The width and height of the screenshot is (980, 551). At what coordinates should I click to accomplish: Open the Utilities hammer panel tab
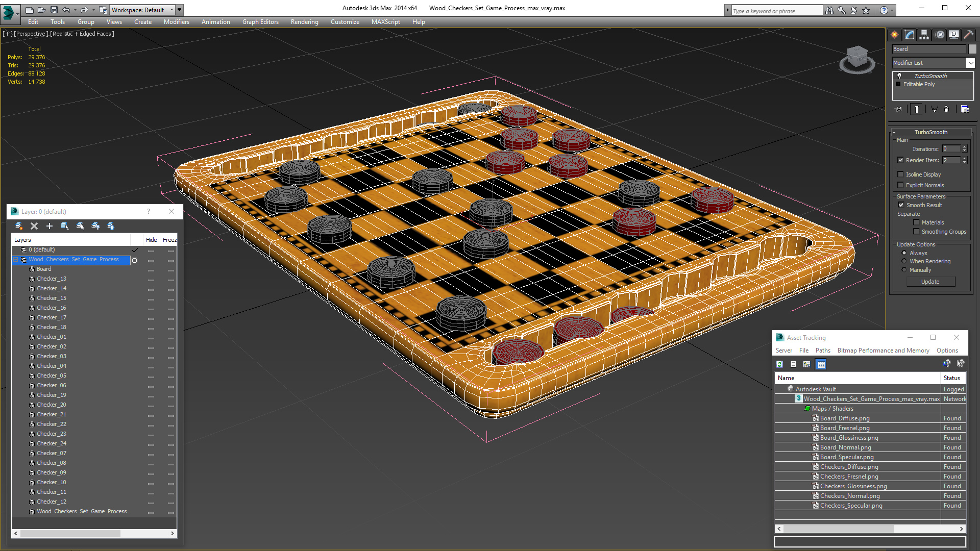click(968, 35)
